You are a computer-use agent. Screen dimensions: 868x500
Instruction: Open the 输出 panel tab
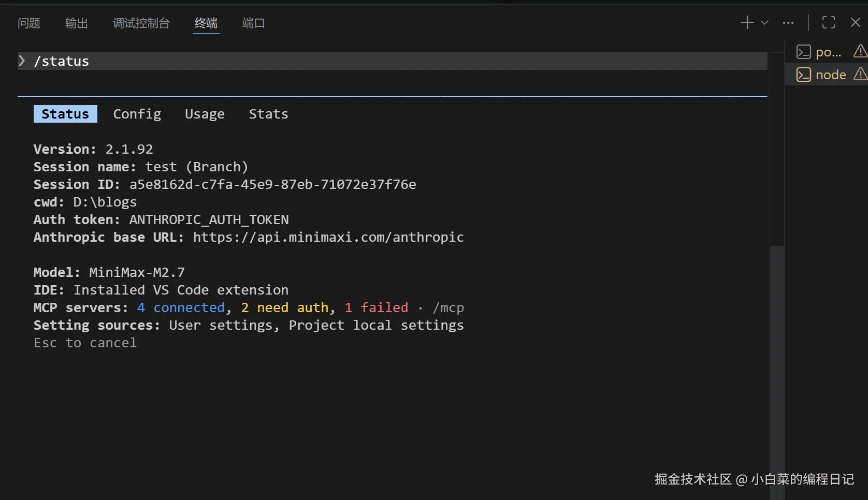[77, 23]
